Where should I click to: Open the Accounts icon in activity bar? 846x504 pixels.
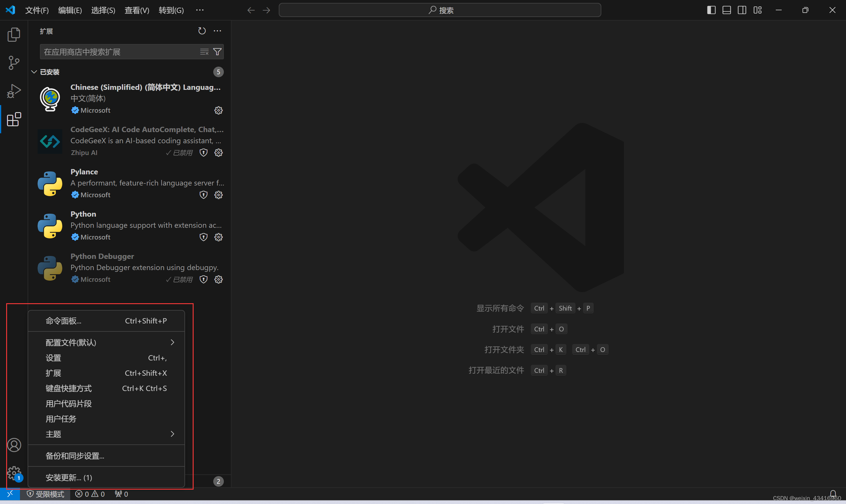14,445
